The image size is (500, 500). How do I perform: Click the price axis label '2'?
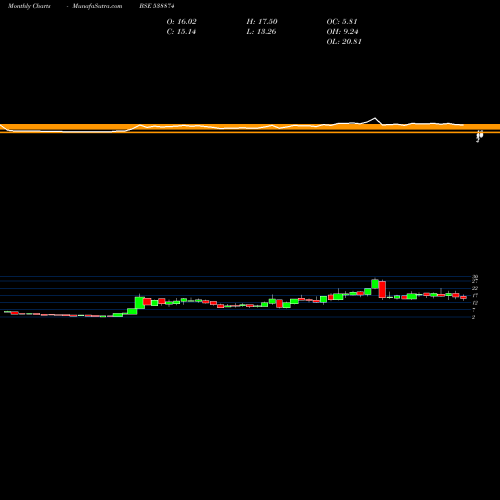pos(473,317)
